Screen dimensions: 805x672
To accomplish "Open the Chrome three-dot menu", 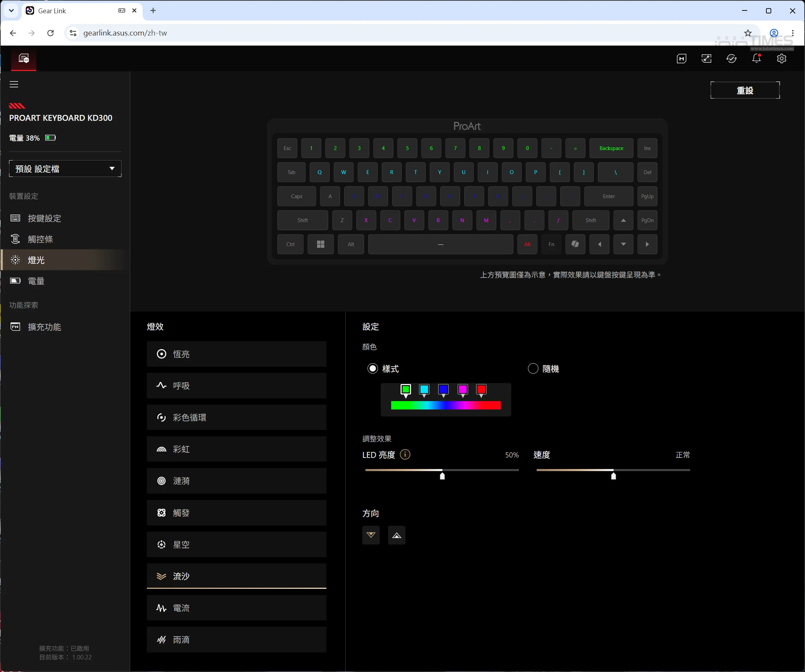I will [793, 33].
